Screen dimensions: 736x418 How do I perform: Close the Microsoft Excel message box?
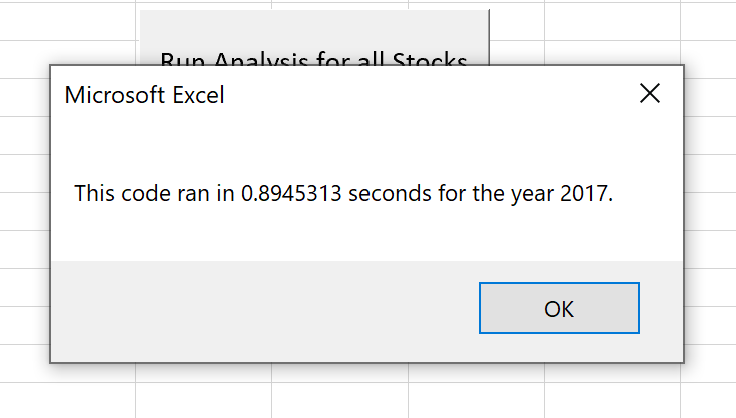click(x=650, y=93)
